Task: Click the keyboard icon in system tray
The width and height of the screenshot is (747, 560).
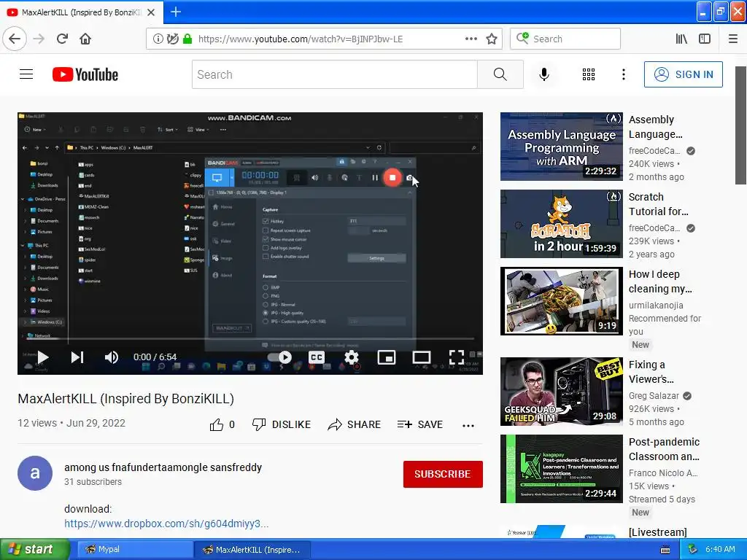Action: tap(665, 550)
